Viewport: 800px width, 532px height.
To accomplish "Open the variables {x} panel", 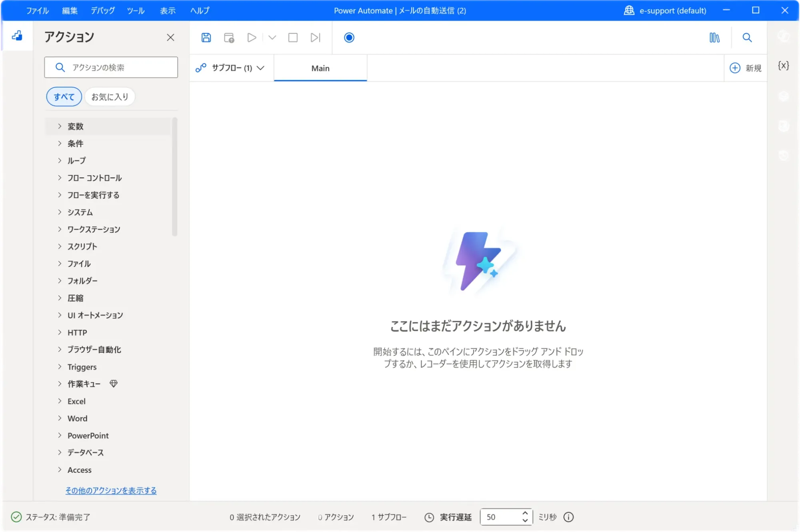I will pos(783,66).
